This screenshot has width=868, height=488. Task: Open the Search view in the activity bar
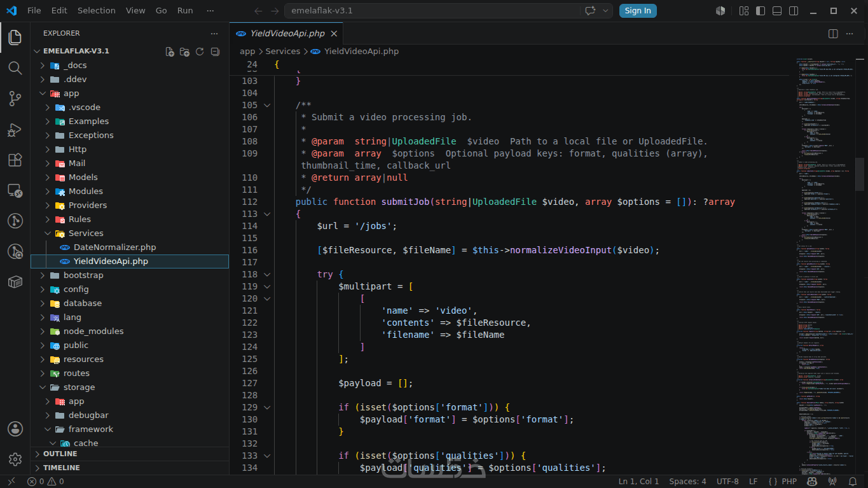pyautogui.click(x=15, y=67)
